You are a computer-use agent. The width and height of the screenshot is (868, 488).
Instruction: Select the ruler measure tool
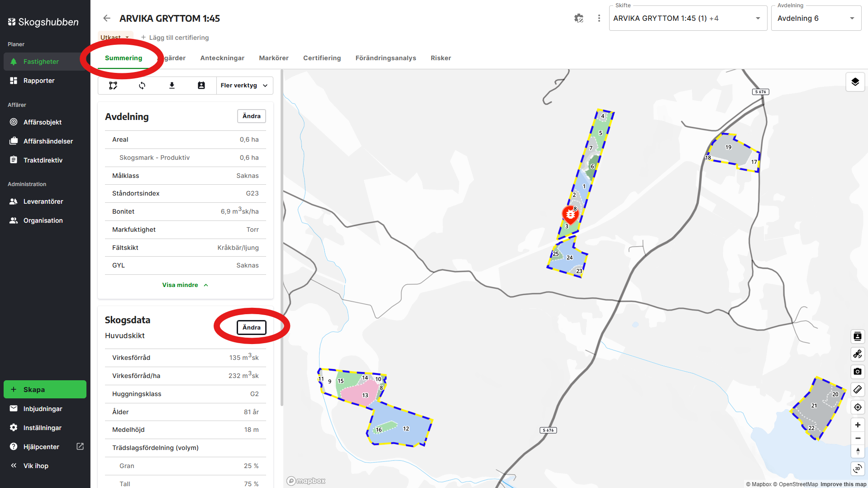pyautogui.click(x=858, y=389)
